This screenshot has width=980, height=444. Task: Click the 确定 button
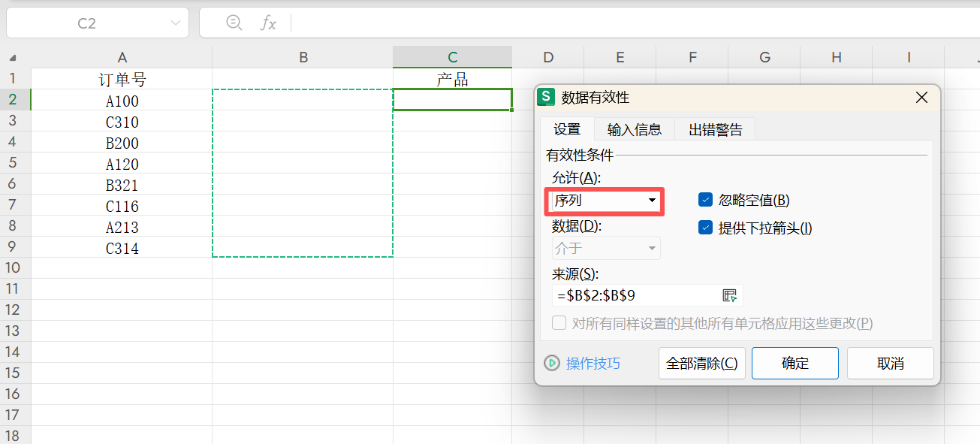coord(795,363)
